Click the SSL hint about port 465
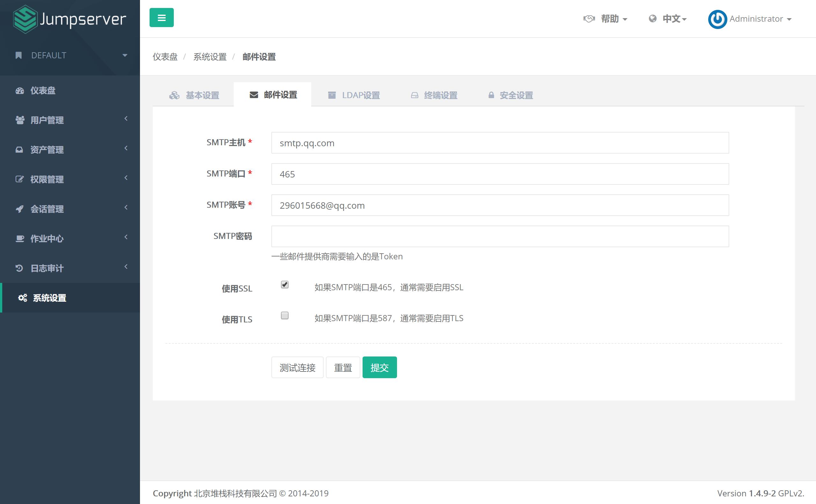816x504 pixels. (389, 287)
